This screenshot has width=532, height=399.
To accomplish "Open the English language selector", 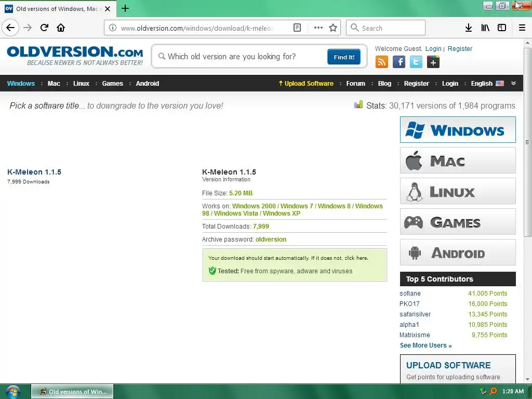I will (487, 84).
